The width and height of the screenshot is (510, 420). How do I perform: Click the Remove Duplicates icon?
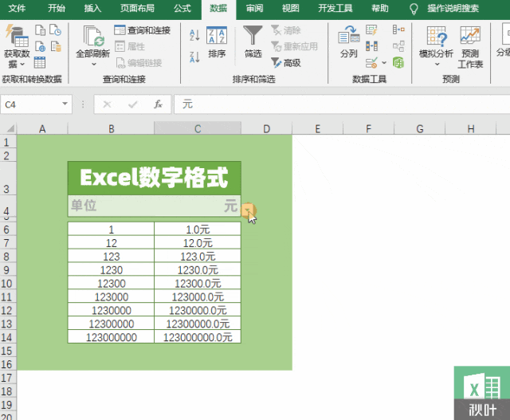pos(371,46)
